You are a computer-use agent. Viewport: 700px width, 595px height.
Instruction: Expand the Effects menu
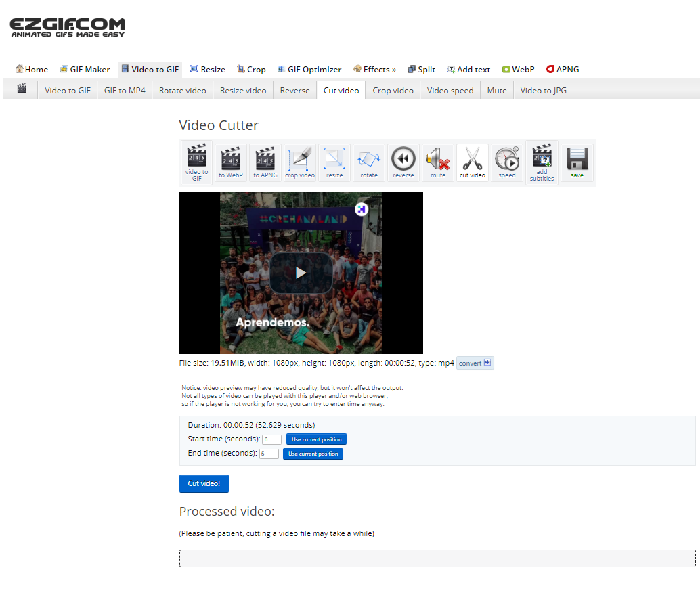[375, 69]
